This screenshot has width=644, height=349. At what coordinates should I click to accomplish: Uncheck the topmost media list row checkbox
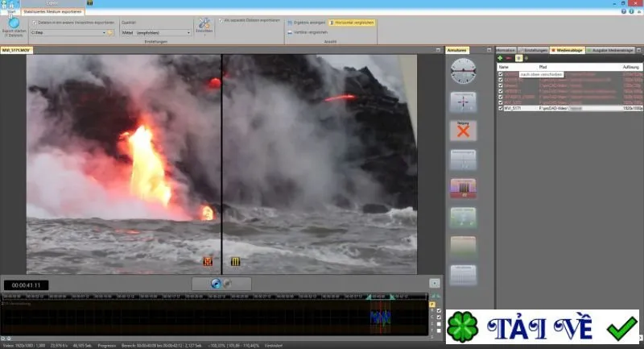(500, 74)
